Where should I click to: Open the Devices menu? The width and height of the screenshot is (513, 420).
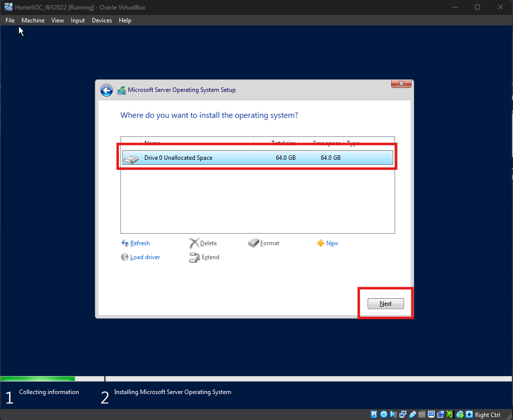pos(102,20)
